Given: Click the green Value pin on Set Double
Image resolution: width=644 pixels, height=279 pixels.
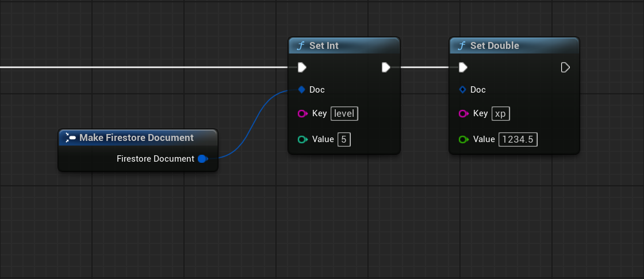Looking at the screenshot, I should click(463, 139).
